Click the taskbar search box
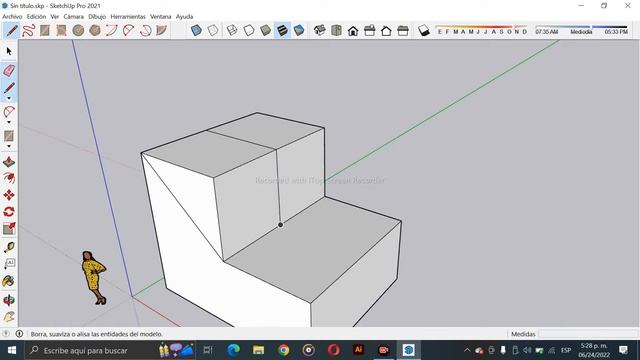This screenshot has height=360, width=640. click(x=109, y=350)
